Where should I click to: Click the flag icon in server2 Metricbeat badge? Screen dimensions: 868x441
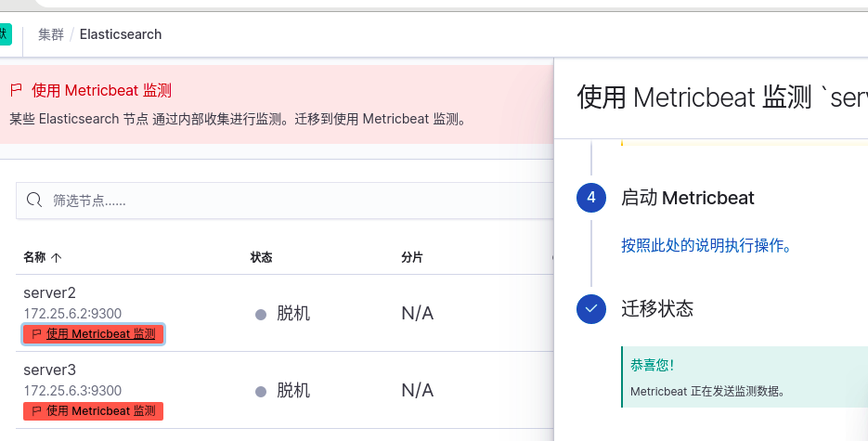(x=37, y=334)
